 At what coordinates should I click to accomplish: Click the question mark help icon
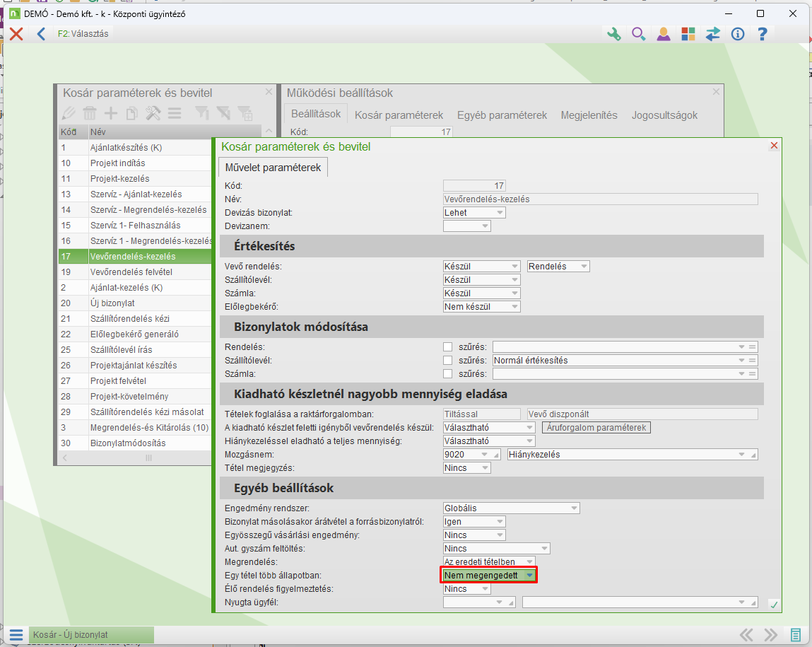click(762, 34)
